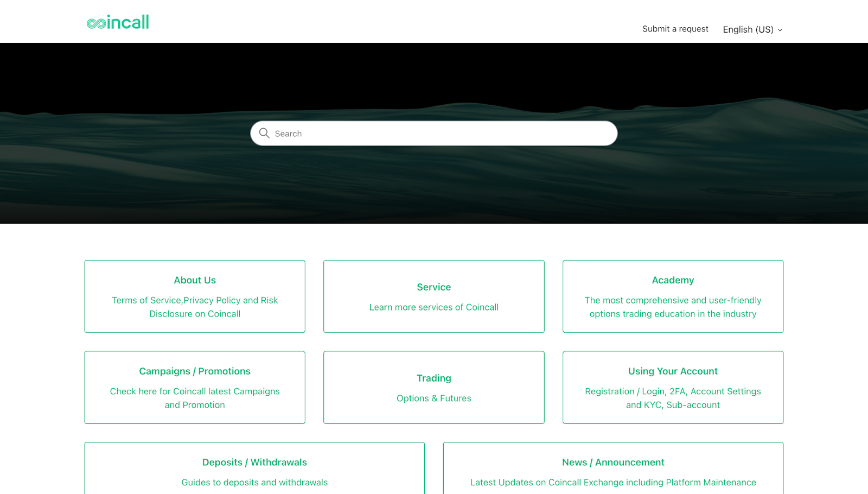
Task: Open the About Us category card
Action: pyautogui.click(x=195, y=296)
